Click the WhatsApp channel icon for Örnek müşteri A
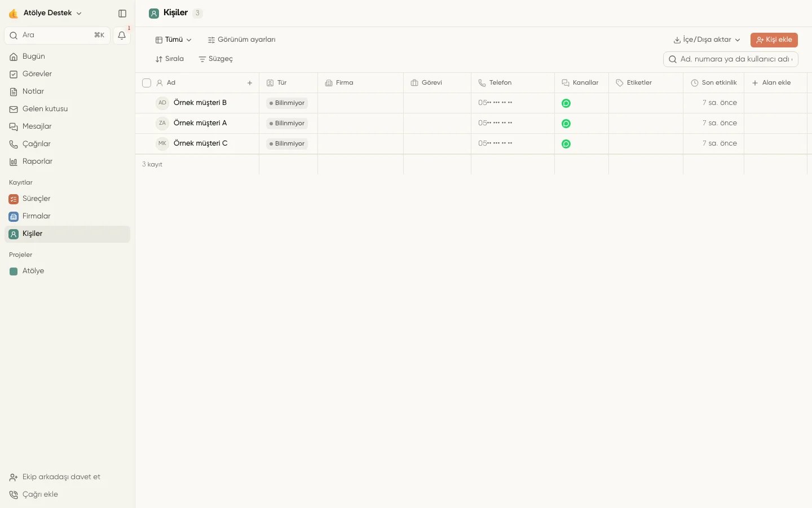Screen dimensions: 812x508 566,124
